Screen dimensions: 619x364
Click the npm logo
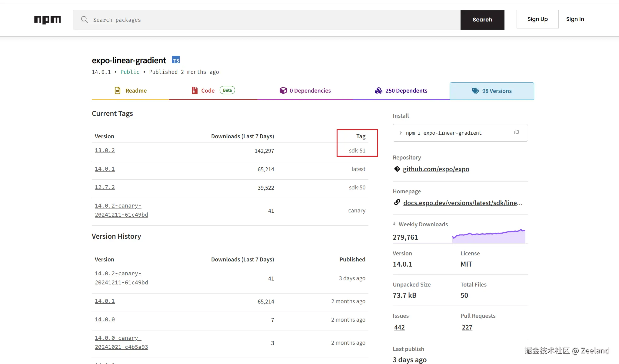(47, 20)
